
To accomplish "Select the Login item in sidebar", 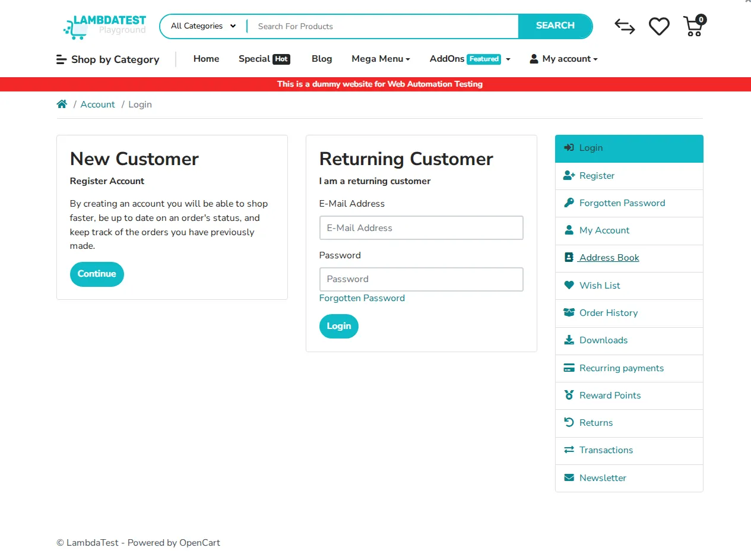I will [x=629, y=148].
